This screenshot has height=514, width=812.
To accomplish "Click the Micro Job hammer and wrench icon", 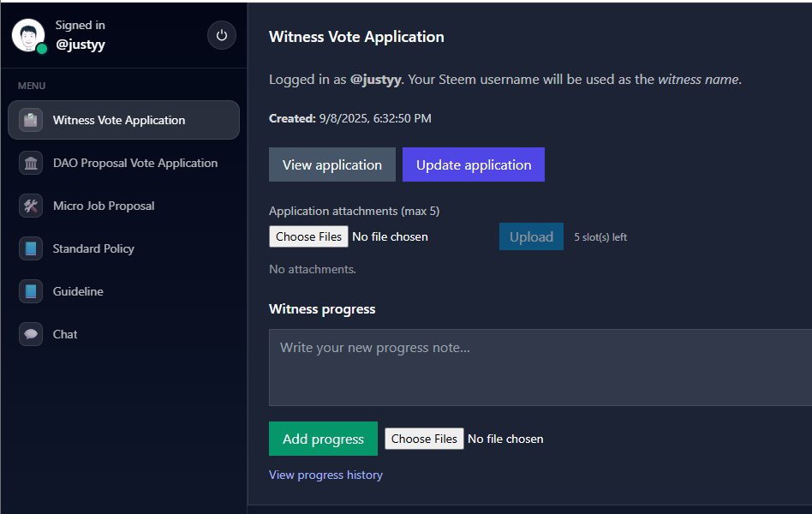I will tap(31, 206).
